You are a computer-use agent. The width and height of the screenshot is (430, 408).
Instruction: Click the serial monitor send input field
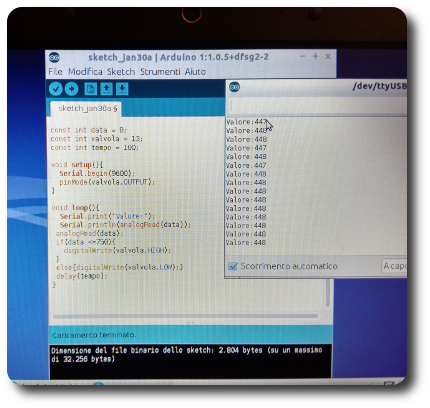318,107
